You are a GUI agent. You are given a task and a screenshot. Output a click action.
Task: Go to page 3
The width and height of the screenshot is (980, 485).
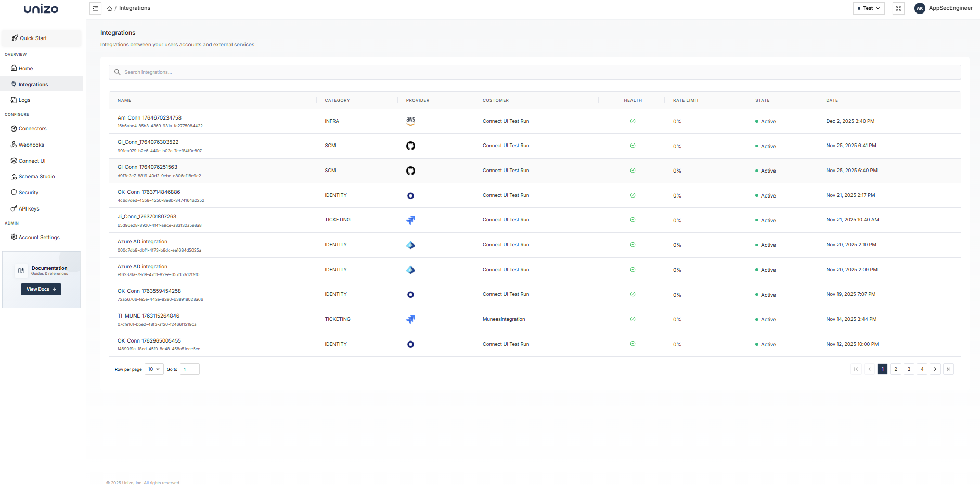(909, 369)
